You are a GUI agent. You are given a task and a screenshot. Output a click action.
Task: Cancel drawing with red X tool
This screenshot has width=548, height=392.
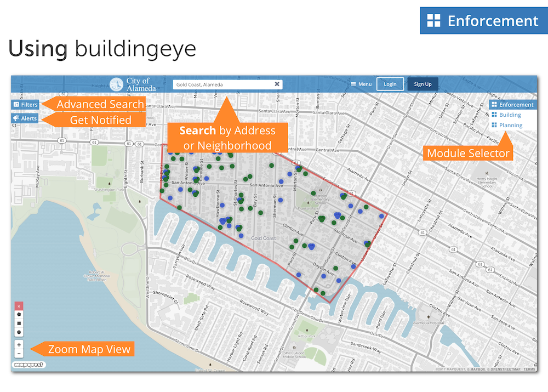pyautogui.click(x=19, y=306)
